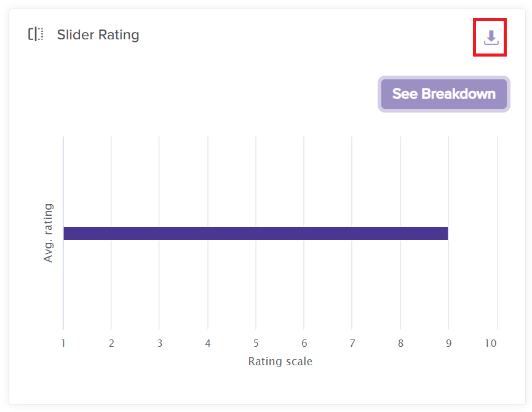
Task: Click the middle of the purple rating bar
Action: click(x=256, y=233)
